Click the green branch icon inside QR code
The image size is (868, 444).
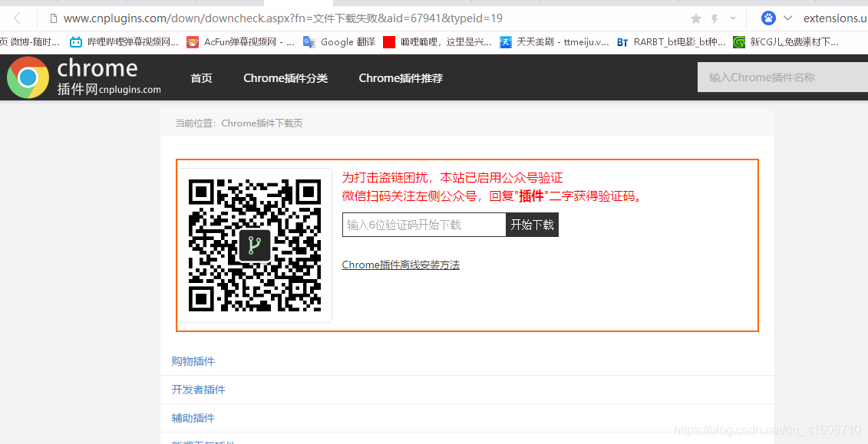255,245
